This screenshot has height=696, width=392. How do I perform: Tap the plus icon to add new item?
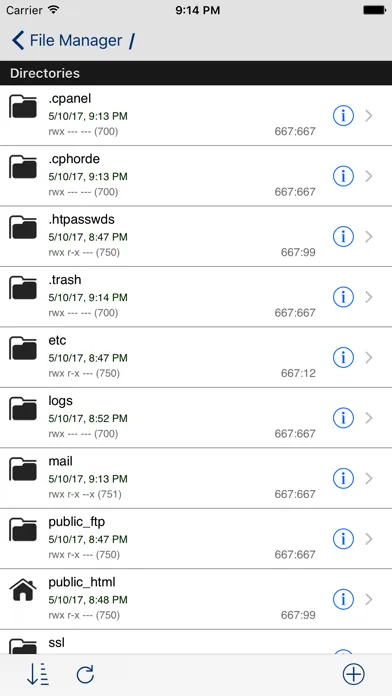point(353,674)
